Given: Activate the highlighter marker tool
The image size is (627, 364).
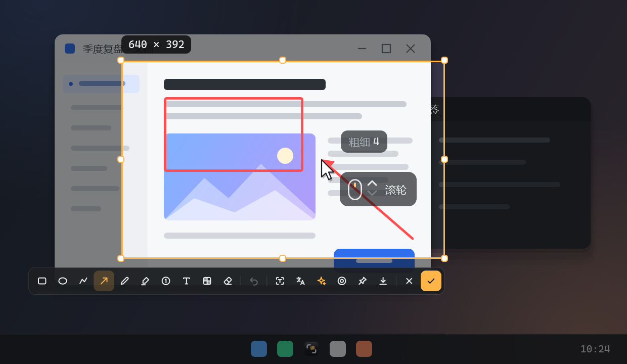Looking at the screenshot, I should pyautogui.click(x=145, y=281).
